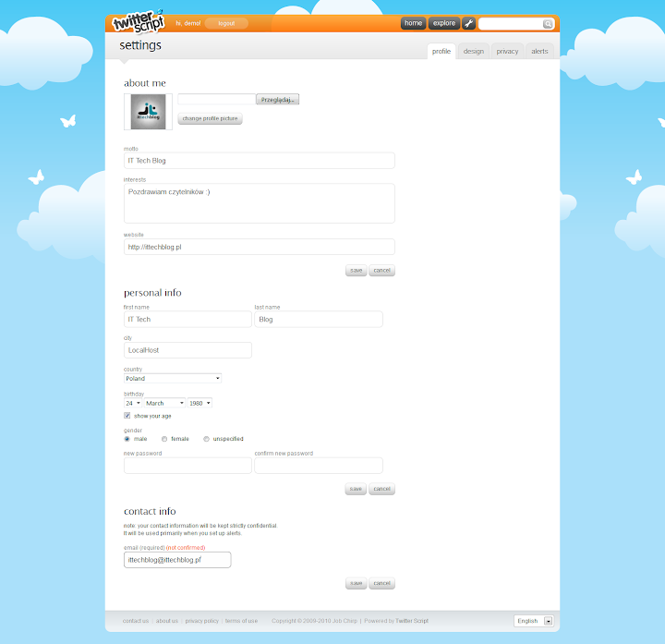
Task: Click the website field
Action: pyautogui.click(x=260, y=247)
